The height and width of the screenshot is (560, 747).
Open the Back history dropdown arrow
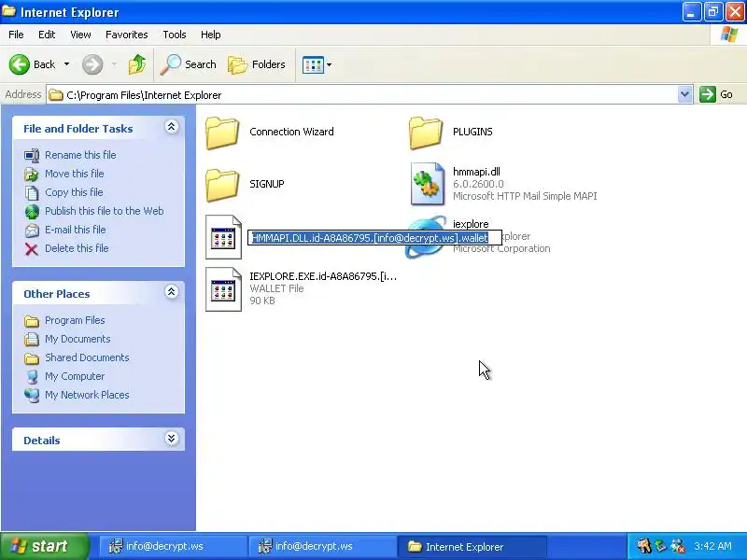click(66, 64)
